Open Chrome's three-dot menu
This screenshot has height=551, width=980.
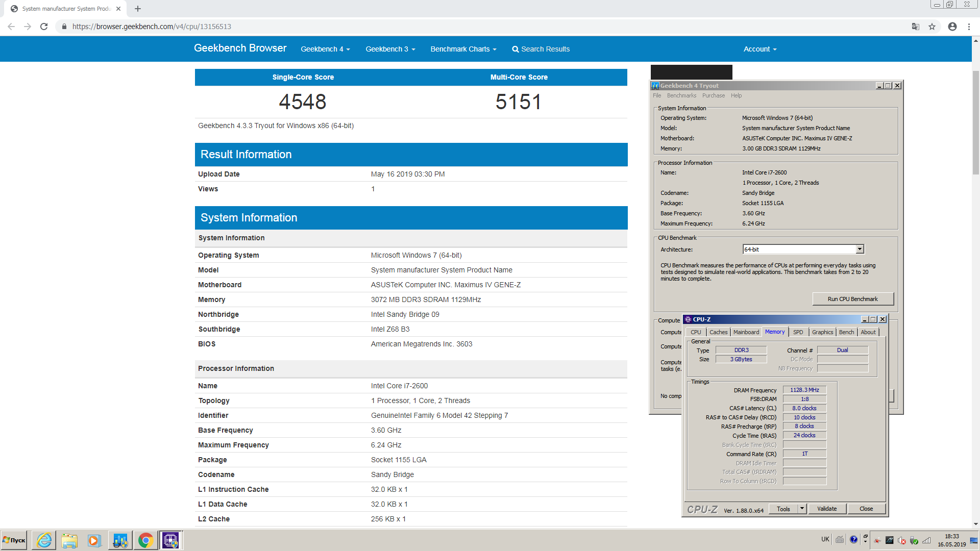(969, 27)
